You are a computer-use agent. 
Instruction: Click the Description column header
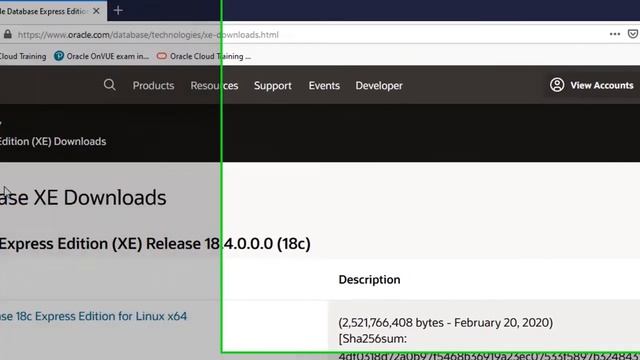click(369, 280)
